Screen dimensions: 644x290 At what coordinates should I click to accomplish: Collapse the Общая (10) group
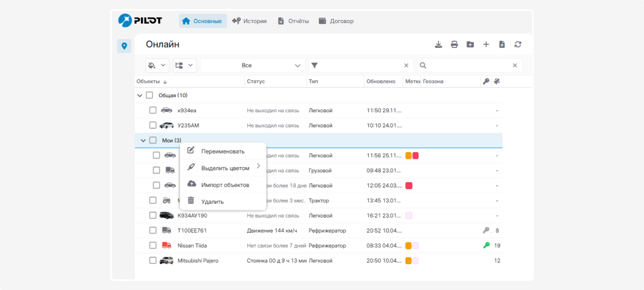[x=140, y=95]
